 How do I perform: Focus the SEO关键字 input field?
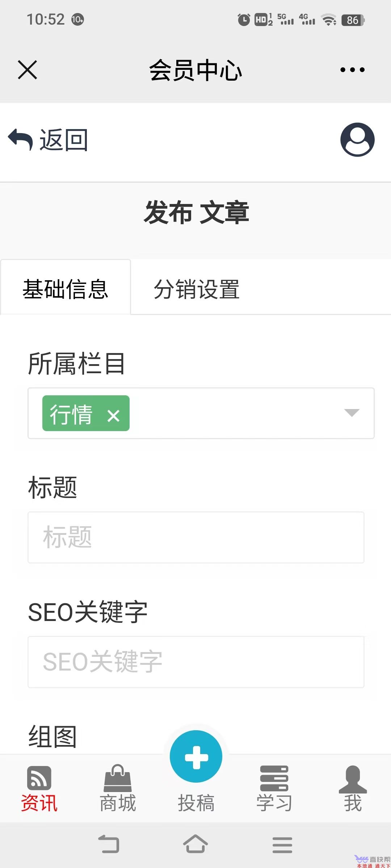[x=196, y=662]
